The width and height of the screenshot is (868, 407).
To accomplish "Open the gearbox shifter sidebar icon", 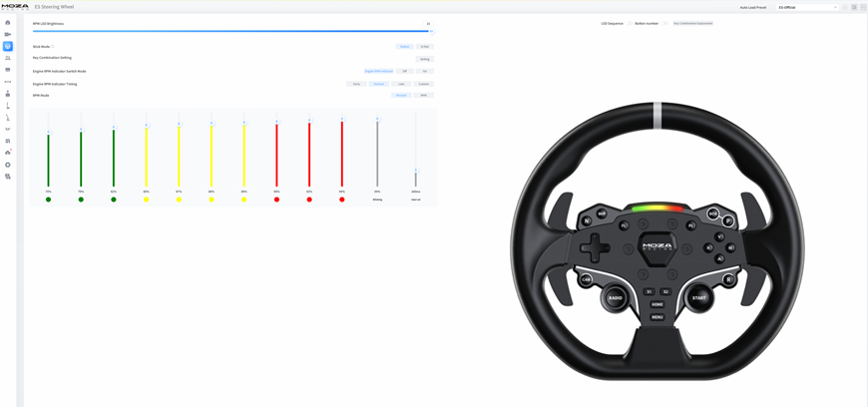I will [8, 94].
